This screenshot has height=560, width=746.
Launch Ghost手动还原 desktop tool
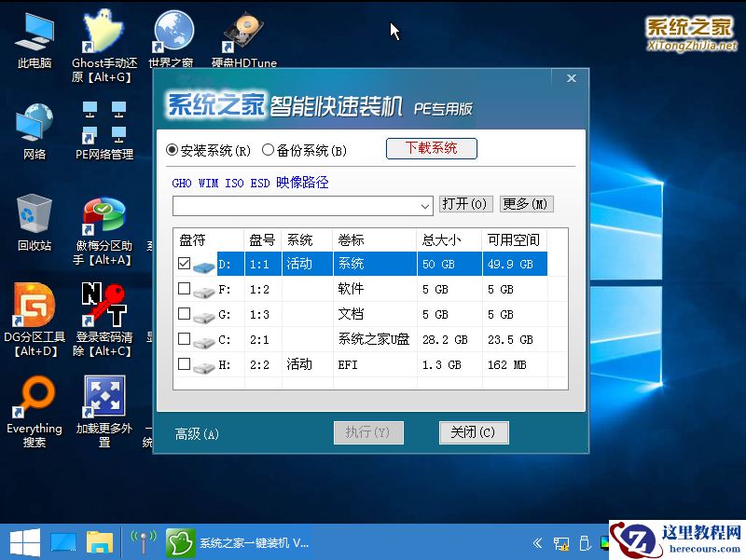(102, 33)
